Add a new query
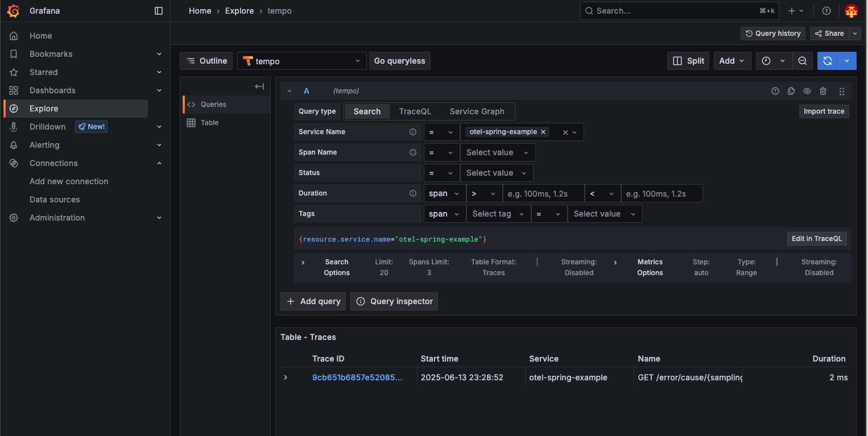 click(313, 301)
